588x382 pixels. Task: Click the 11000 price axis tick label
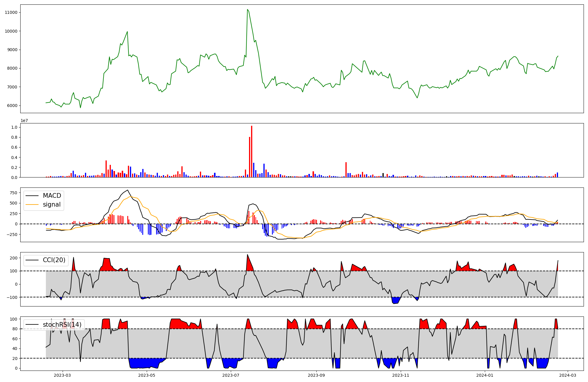[x=11, y=12]
